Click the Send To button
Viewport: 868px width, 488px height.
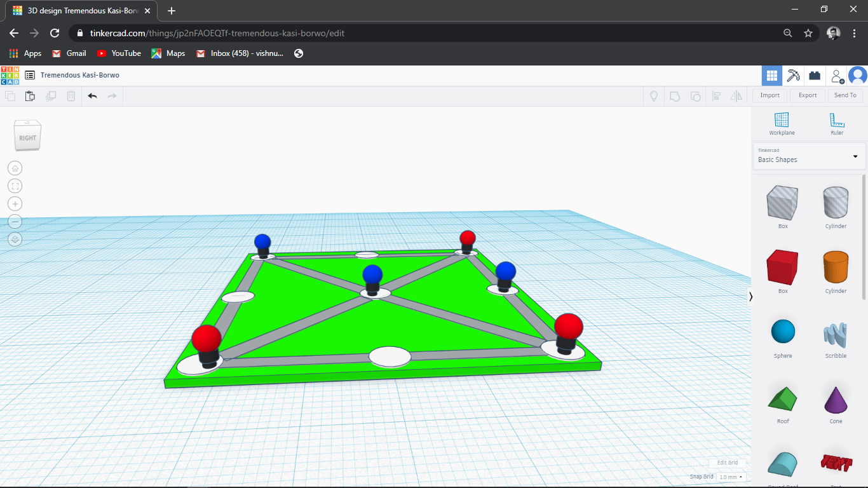pyautogui.click(x=845, y=95)
